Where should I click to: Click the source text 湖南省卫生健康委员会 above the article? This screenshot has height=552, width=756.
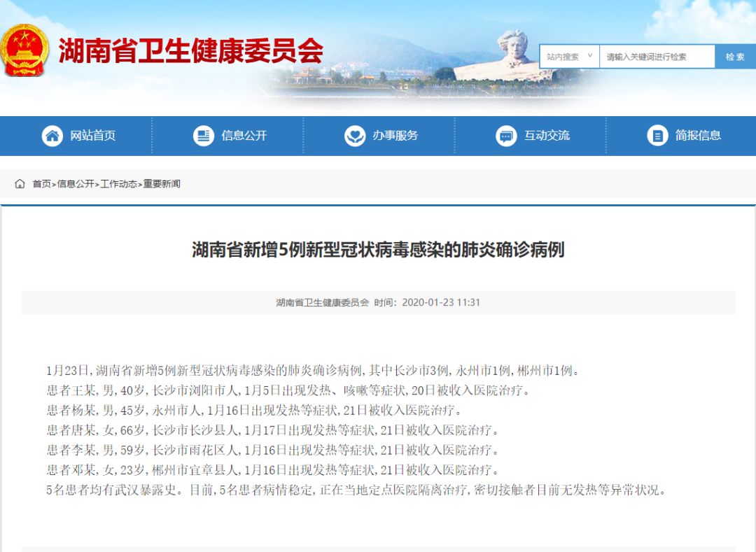coord(322,302)
